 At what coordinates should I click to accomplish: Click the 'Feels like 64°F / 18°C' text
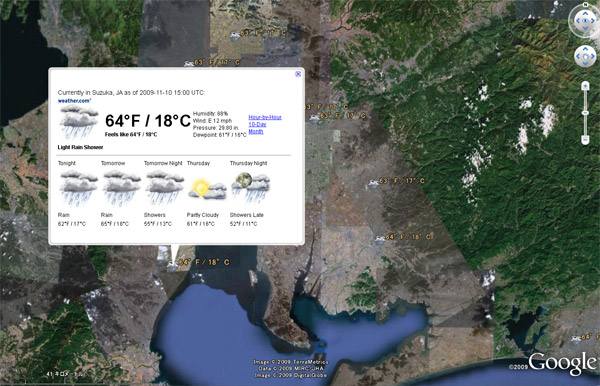131,135
